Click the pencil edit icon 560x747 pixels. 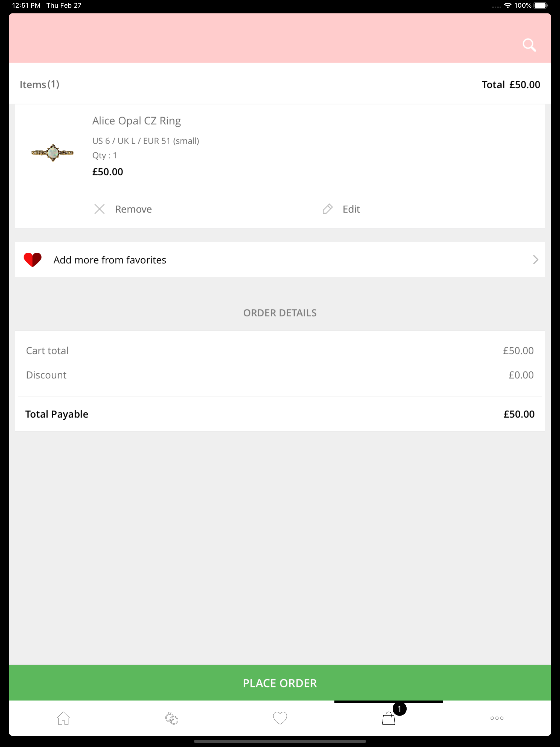pyautogui.click(x=327, y=209)
